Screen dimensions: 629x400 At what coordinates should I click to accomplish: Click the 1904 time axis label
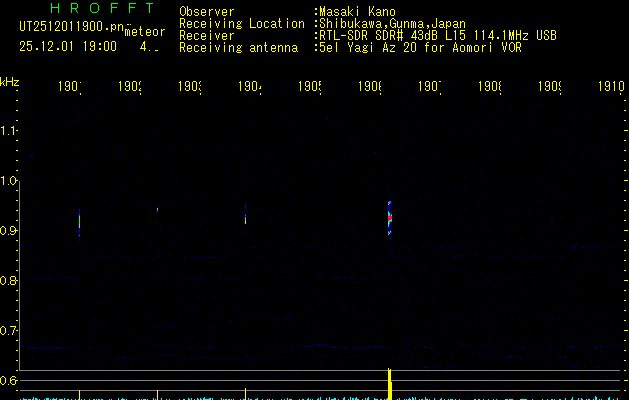[250, 86]
